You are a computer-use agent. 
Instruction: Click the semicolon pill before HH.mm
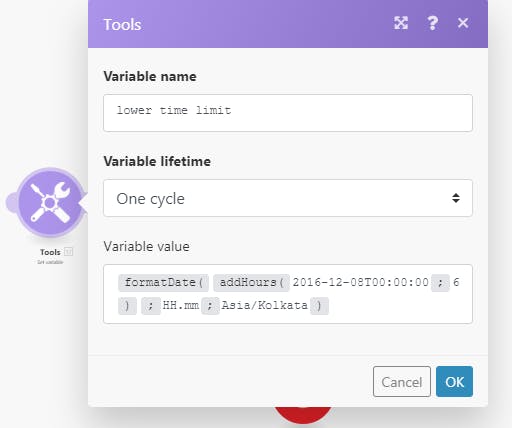tap(151, 306)
